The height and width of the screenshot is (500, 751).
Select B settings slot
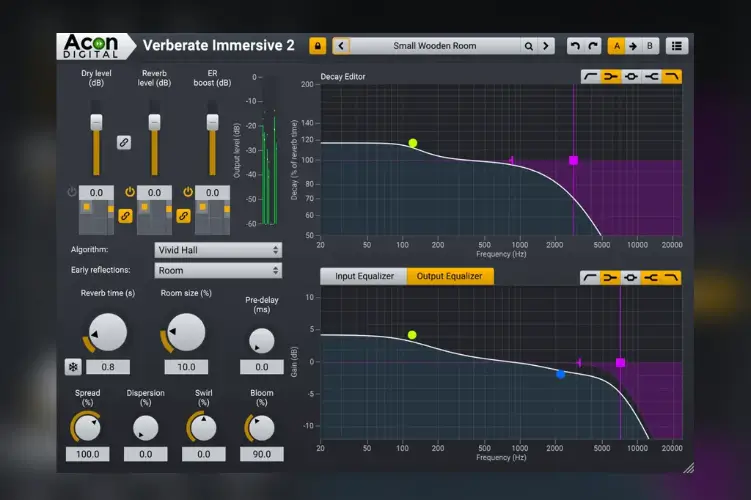coord(650,46)
